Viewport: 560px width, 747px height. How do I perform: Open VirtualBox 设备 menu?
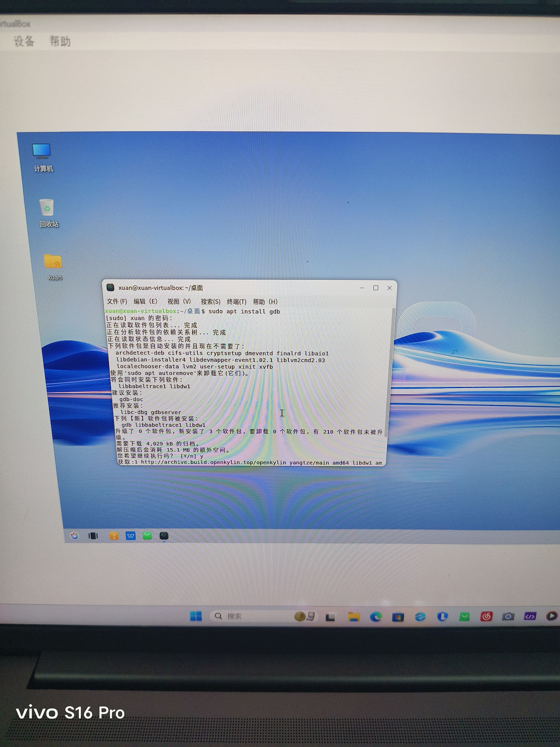click(x=24, y=41)
